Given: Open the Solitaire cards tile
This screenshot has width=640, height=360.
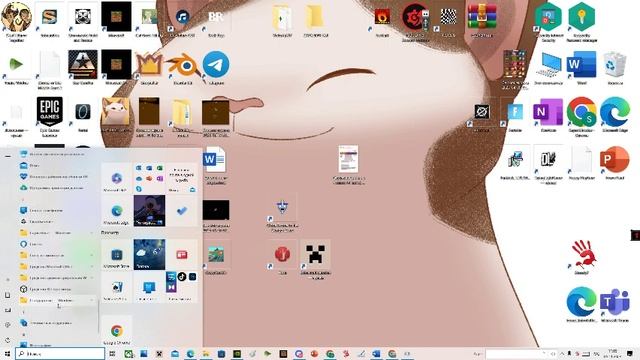Looking at the screenshot, I should pos(116,287).
